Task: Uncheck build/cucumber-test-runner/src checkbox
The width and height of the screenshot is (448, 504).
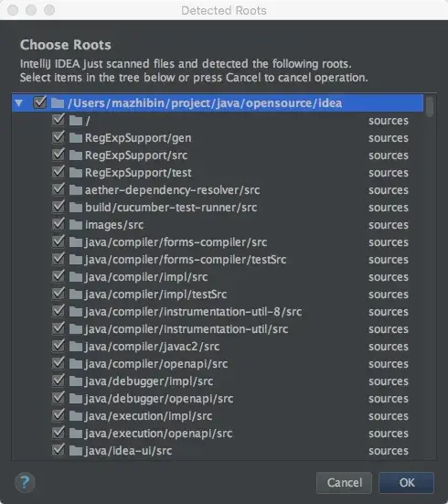Action: coord(59,207)
